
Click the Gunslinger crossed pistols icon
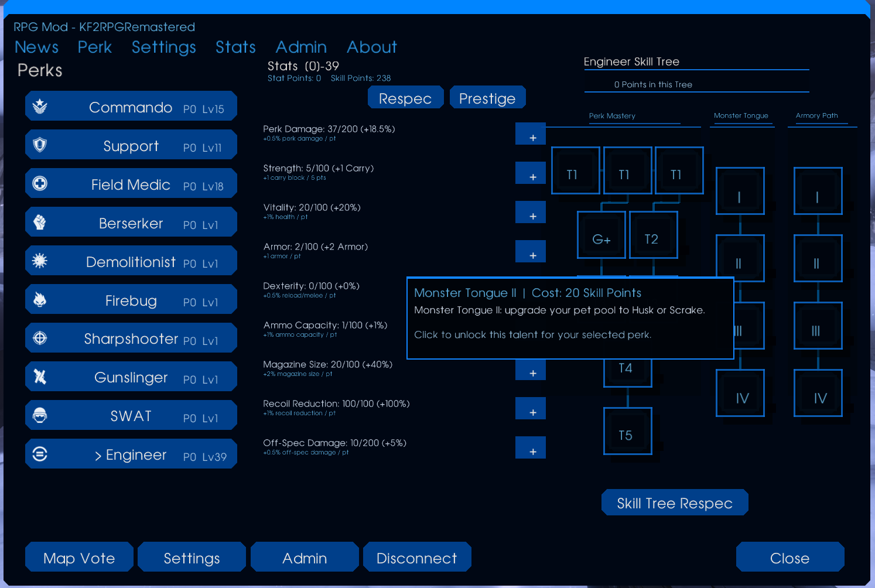[40, 377]
